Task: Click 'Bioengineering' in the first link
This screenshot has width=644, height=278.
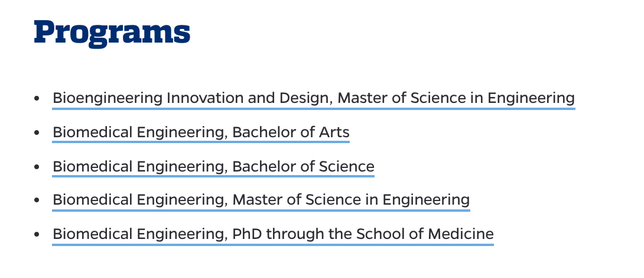Action: (x=108, y=98)
